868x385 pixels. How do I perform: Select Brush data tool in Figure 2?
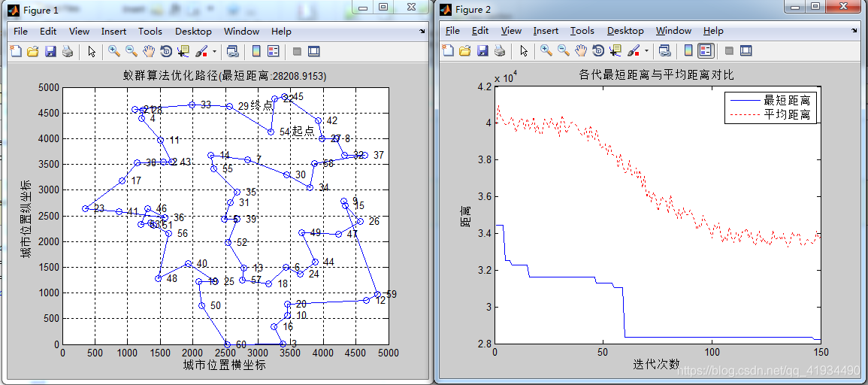coord(634,51)
